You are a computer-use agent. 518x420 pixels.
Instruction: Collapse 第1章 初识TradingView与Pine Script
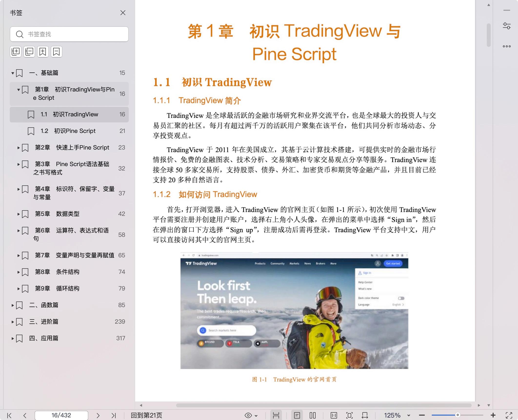19,90
